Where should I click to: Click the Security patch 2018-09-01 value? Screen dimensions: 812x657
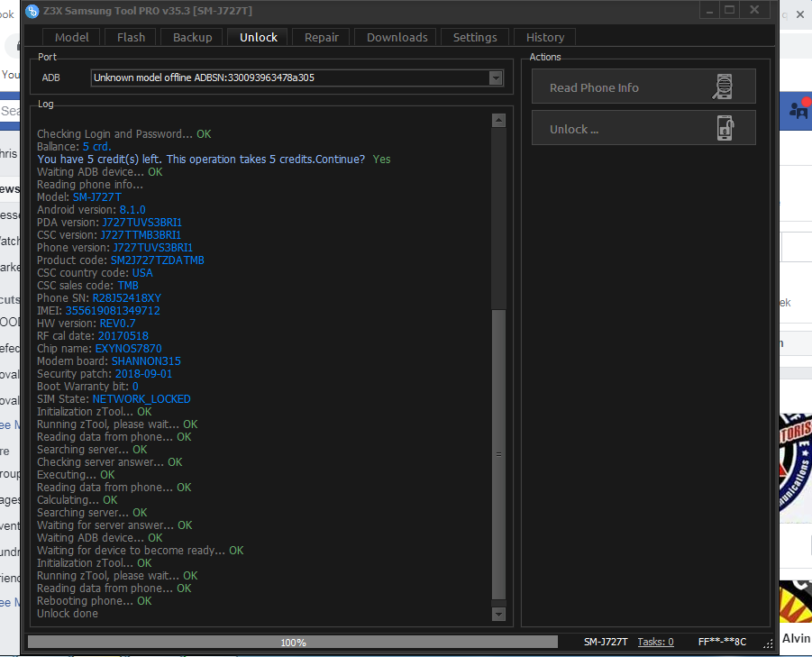(143, 374)
